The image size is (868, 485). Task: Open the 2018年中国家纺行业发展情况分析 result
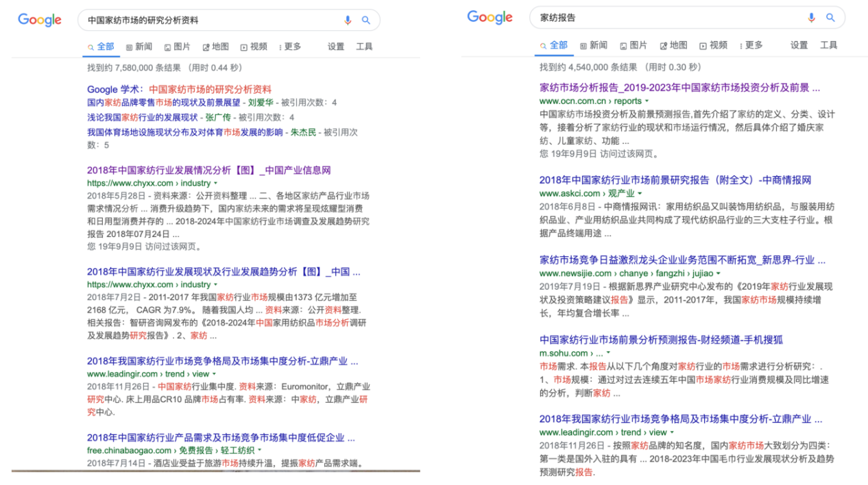pyautogui.click(x=208, y=170)
